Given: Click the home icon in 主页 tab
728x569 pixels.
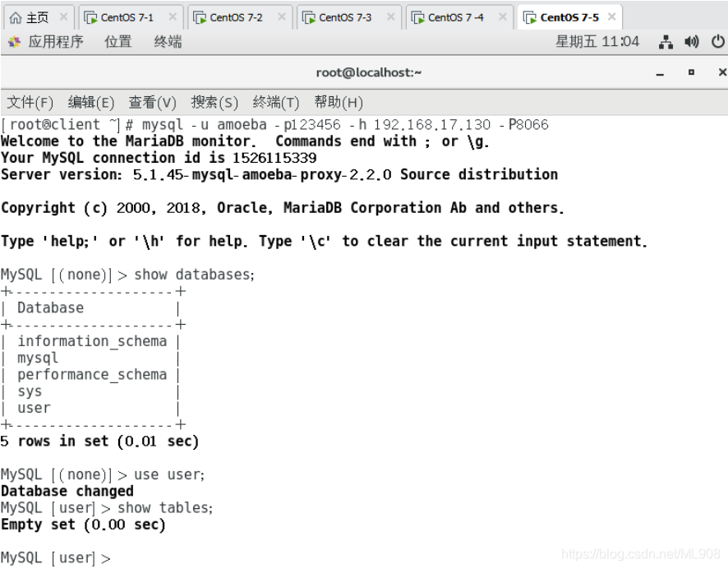Looking at the screenshot, I should (x=16, y=17).
